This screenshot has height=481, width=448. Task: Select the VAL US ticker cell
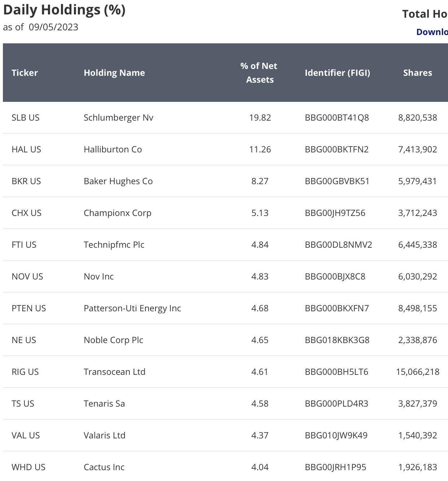click(x=26, y=435)
